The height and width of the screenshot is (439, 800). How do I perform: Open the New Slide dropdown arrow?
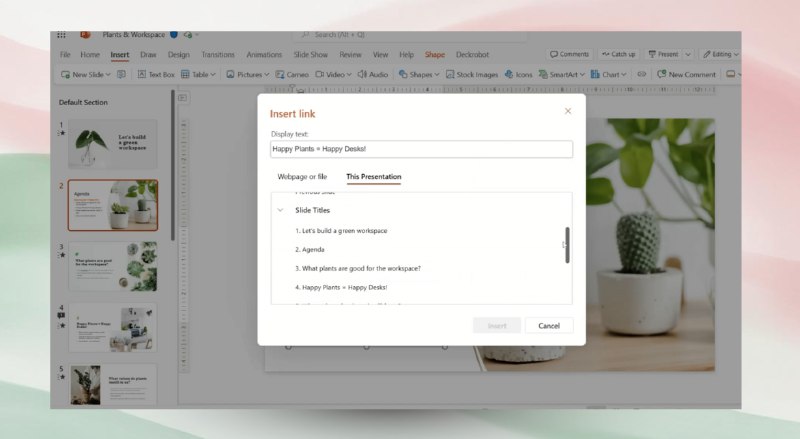tap(108, 75)
